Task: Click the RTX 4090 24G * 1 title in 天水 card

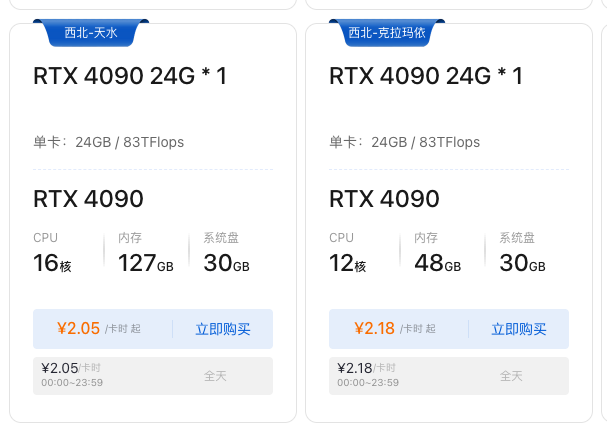Action: pyautogui.click(x=130, y=76)
